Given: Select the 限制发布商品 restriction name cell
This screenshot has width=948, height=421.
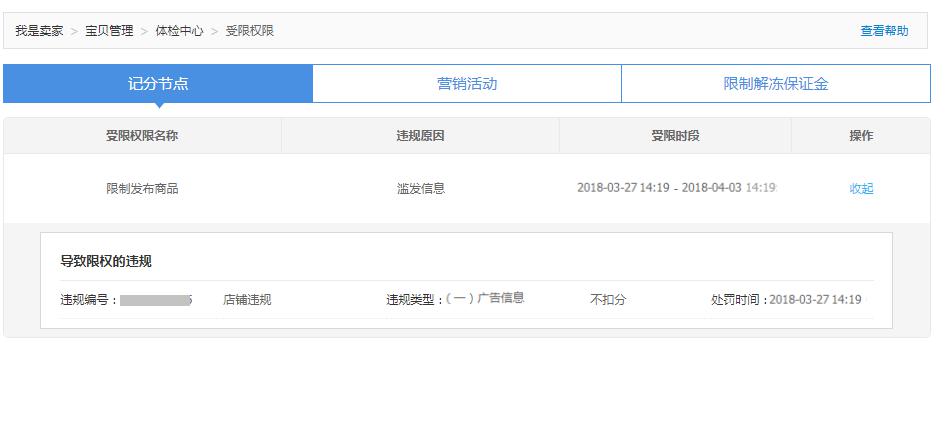Looking at the screenshot, I should (142, 188).
